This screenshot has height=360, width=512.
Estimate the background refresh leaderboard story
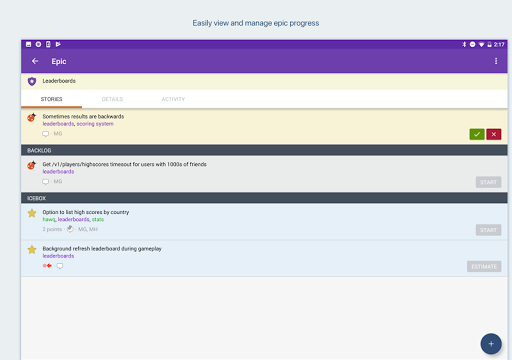click(484, 266)
